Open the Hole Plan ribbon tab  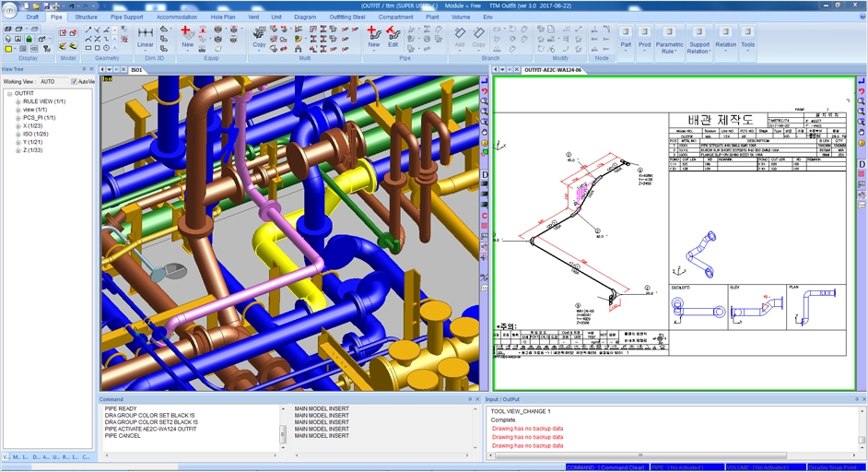pyautogui.click(x=222, y=17)
